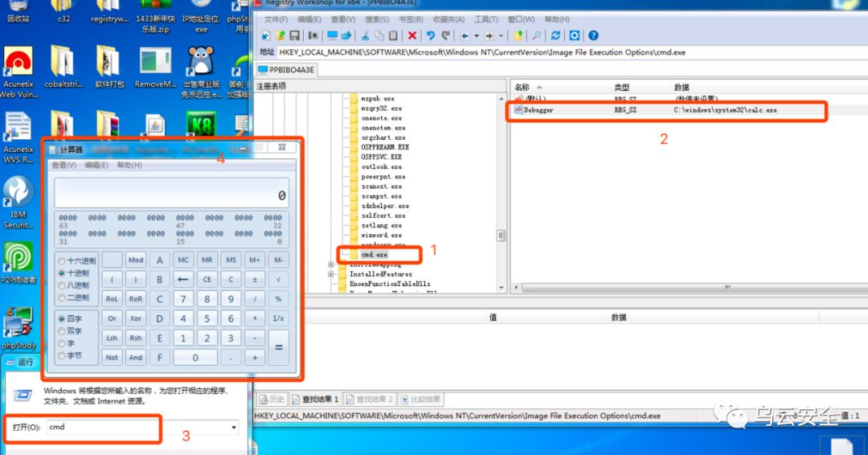
Task: Click the yellow note bookmark toolbar icon
Action: [518, 35]
